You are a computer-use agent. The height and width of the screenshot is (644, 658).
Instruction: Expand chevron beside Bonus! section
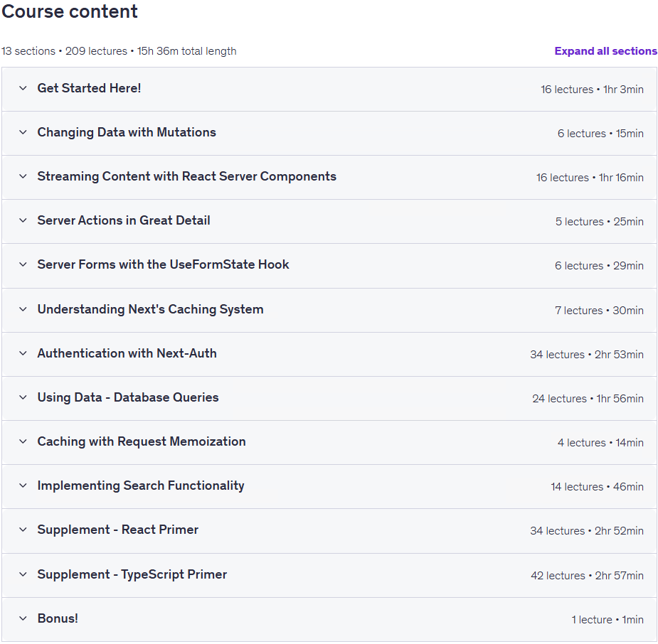23,618
